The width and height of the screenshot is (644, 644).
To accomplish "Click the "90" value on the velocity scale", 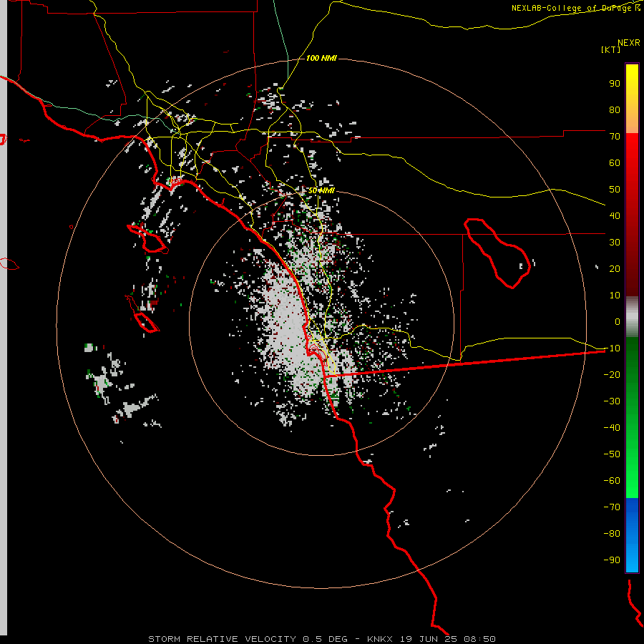I will point(615,84).
